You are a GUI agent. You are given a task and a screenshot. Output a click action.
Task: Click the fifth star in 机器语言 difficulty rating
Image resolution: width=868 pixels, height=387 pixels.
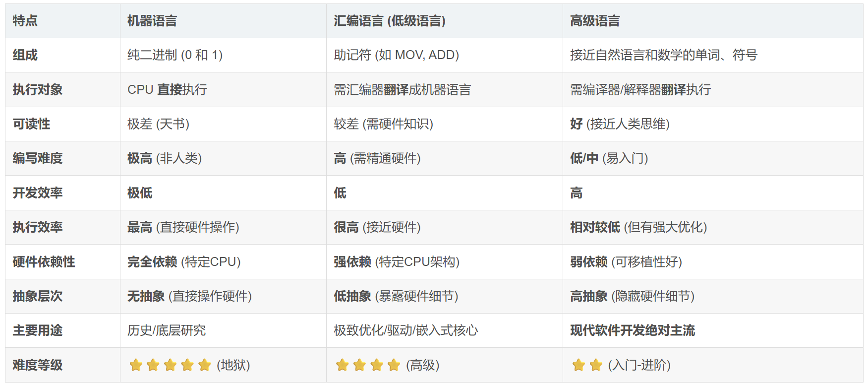pos(205,366)
